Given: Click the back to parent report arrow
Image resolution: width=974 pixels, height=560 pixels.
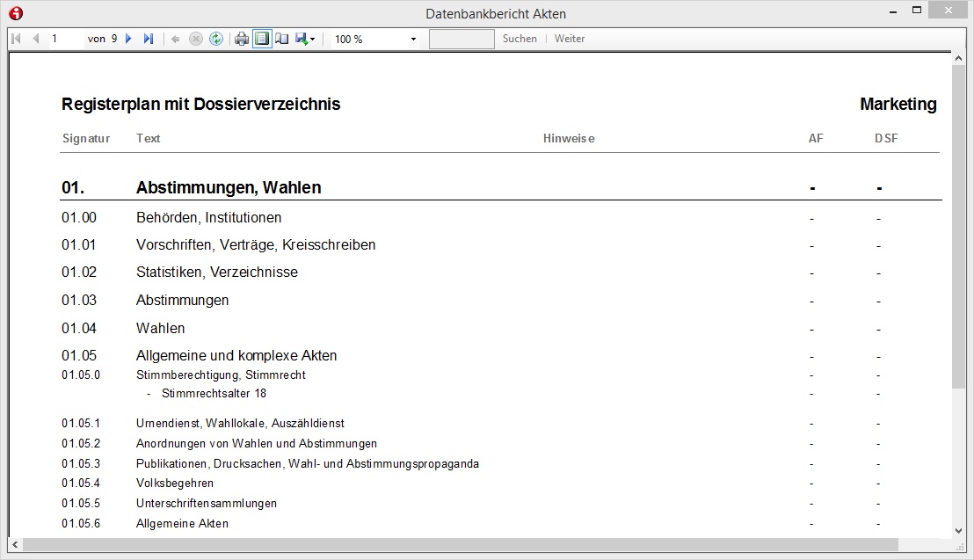Looking at the screenshot, I should 176,39.
